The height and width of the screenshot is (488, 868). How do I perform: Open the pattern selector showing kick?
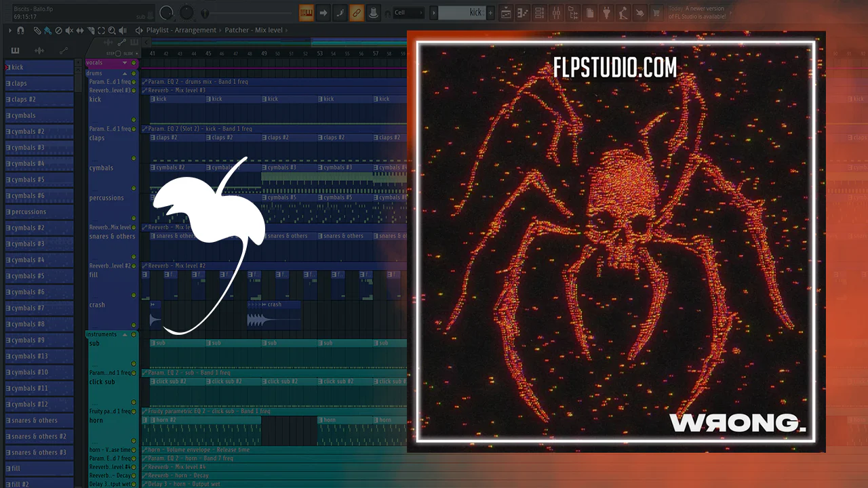pyautogui.click(x=461, y=13)
